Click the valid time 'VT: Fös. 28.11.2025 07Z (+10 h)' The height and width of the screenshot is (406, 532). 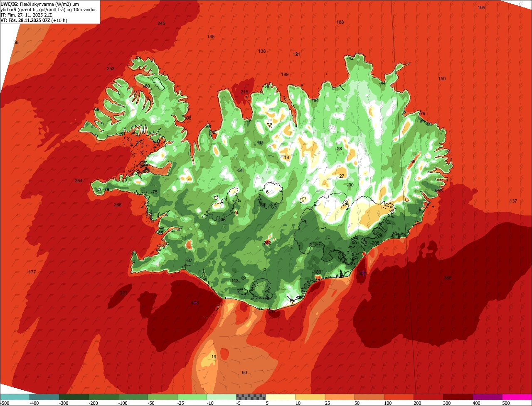pos(34,20)
